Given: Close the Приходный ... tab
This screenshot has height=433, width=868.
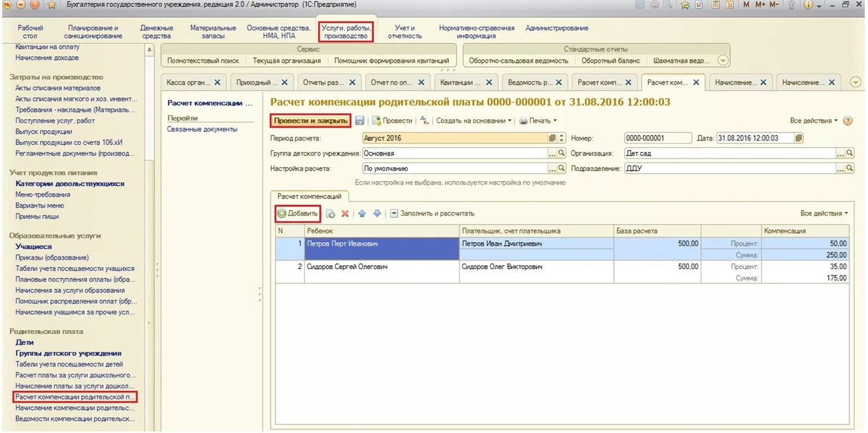Looking at the screenshot, I should pyautogui.click(x=284, y=83).
